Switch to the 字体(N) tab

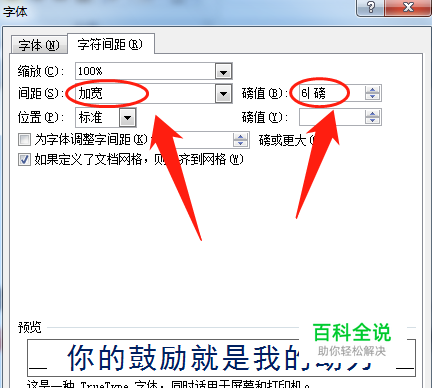coord(39,45)
